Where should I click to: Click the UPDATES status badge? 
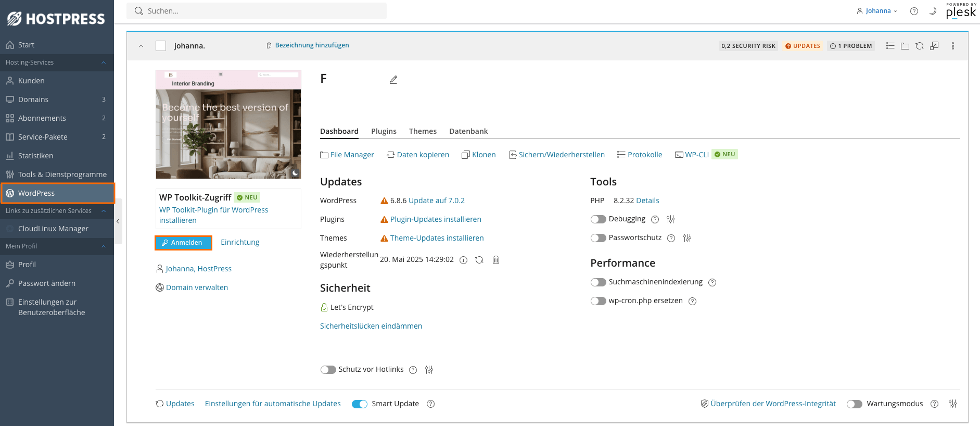(x=803, y=46)
